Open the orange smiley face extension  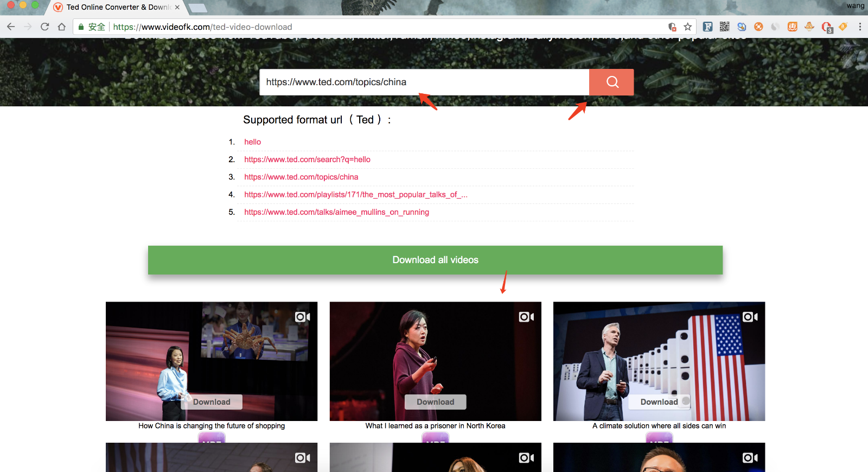793,27
